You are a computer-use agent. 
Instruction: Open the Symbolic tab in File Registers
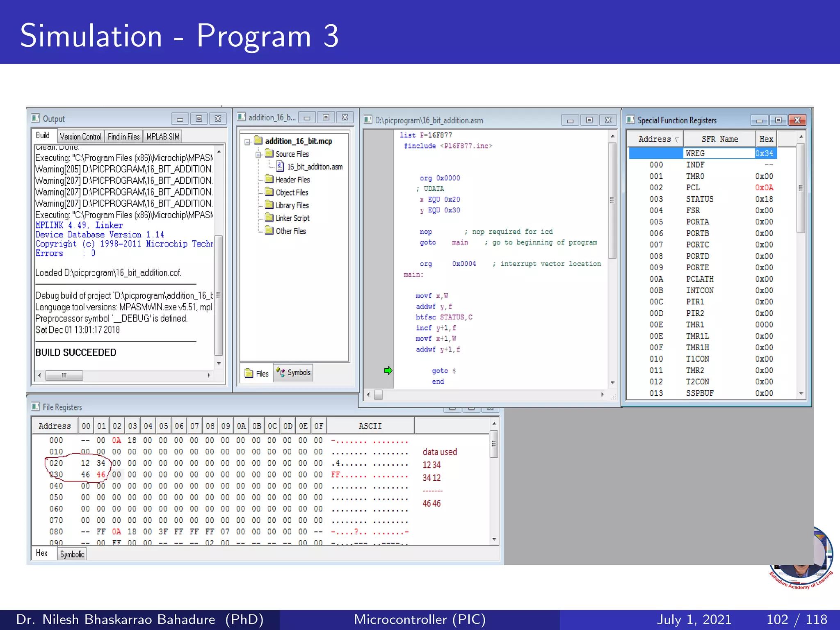click(72, 554)
